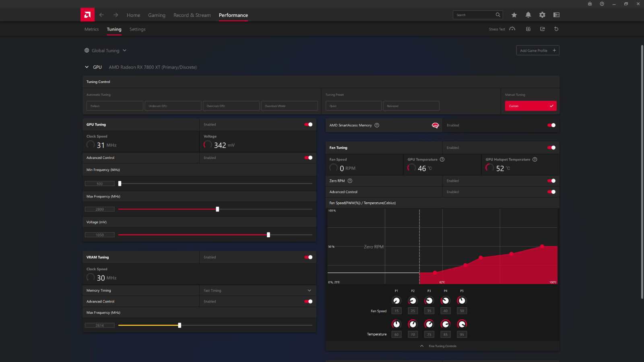Click the Global Tuning globe icon
This screenshot has height=362, width=644.
(87, 50)
